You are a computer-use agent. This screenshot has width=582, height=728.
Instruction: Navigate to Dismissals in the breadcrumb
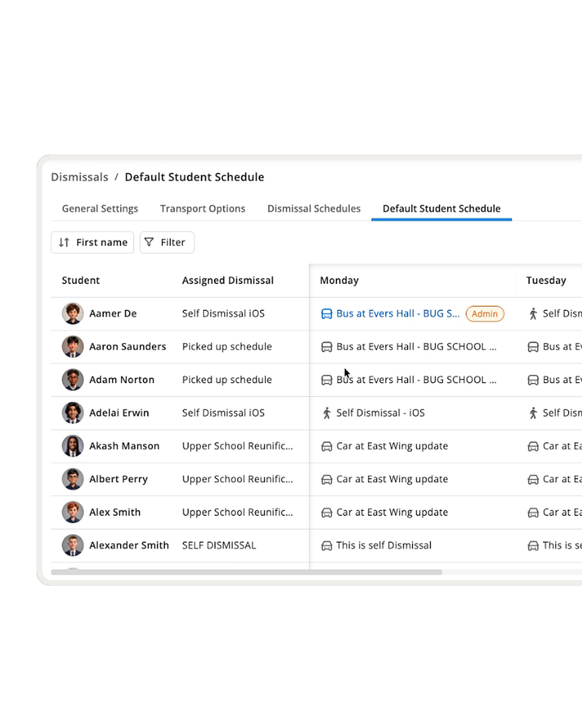pos(80,177)
